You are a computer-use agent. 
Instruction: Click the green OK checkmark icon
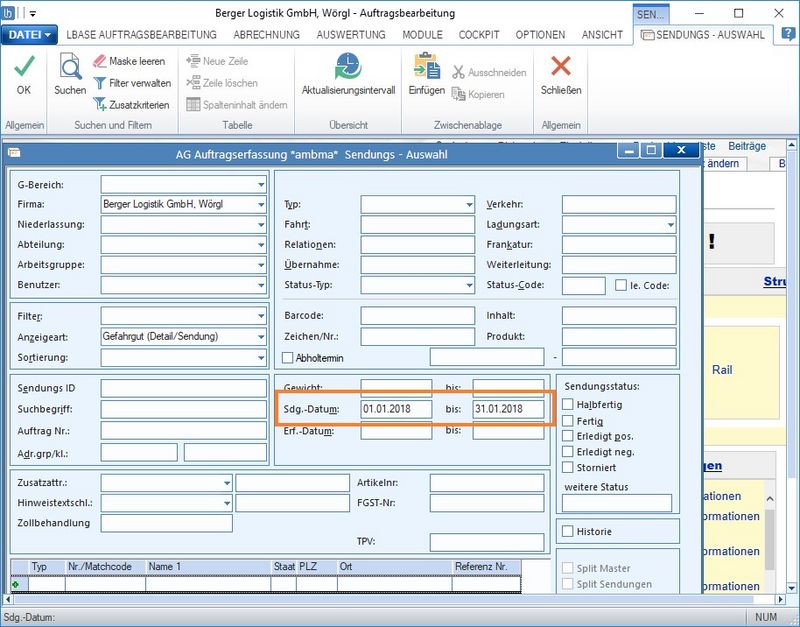pyautogui.click(x=24, y=66)
